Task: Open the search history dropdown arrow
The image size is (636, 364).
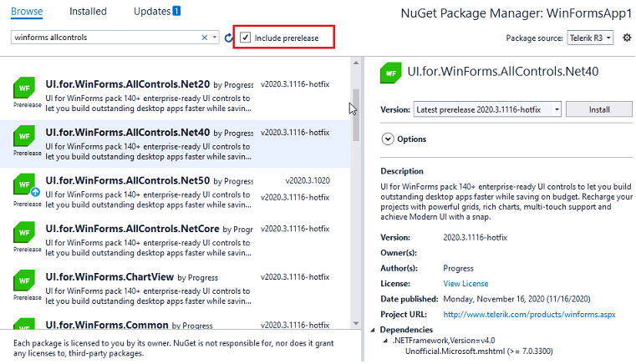Action: click(214, 38)
